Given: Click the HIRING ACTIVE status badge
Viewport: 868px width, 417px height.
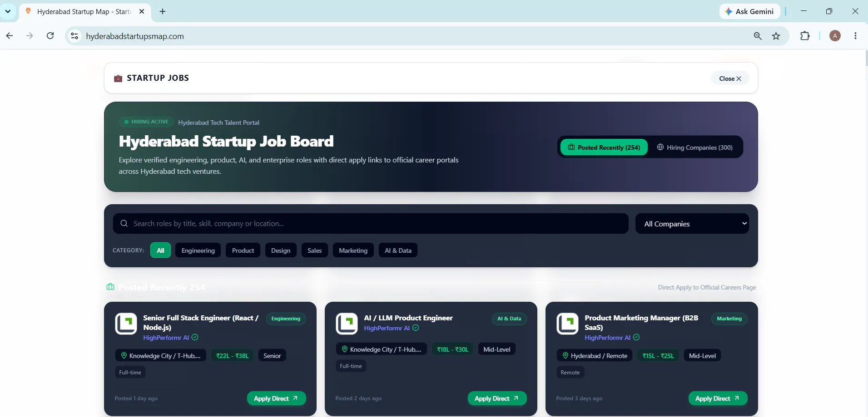Looking at the screenshot, I should click(x=146, y=122).
